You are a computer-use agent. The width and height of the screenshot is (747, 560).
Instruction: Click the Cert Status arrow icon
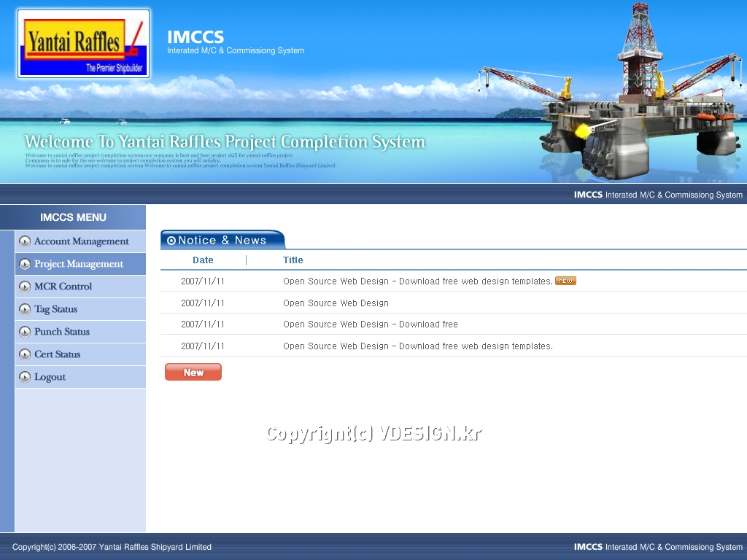coord(25,354)
